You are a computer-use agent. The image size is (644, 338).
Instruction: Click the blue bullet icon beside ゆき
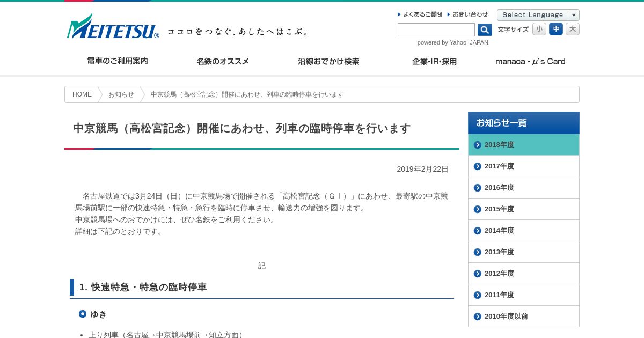click(83, 314)
